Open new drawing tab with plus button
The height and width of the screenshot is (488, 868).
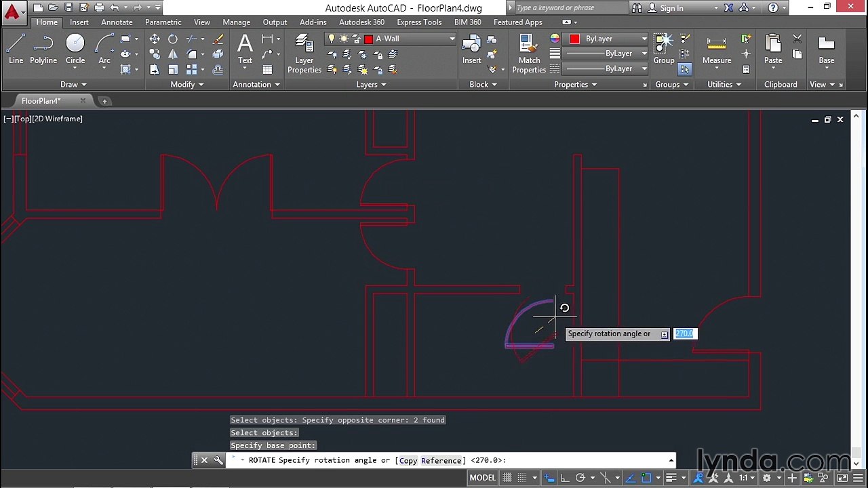click(104, 101)
